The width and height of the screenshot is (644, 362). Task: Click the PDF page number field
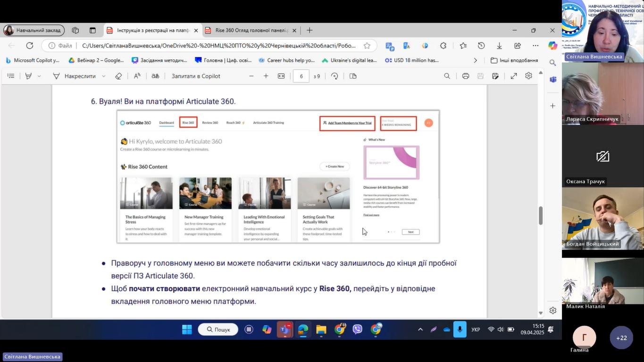pos(301,76)
